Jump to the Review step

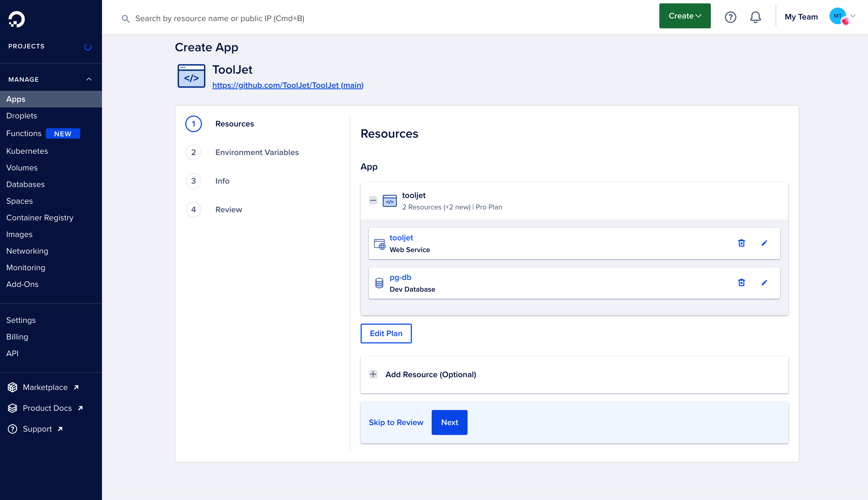228,209
